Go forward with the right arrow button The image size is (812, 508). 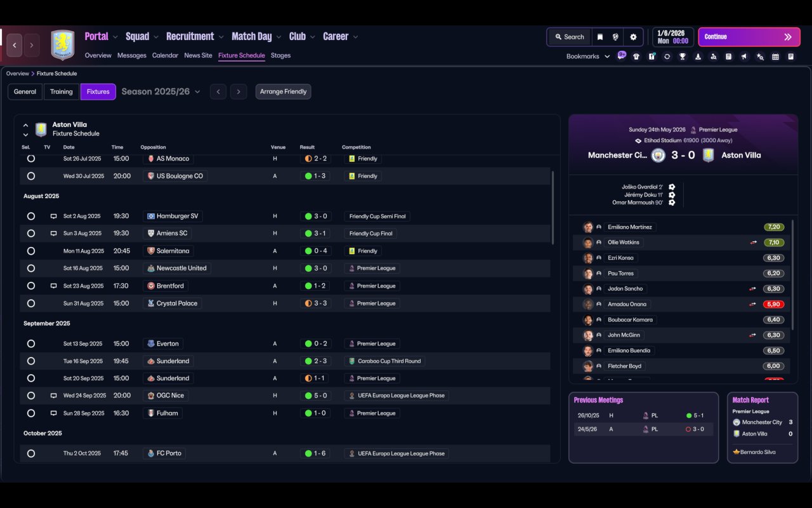31,45
